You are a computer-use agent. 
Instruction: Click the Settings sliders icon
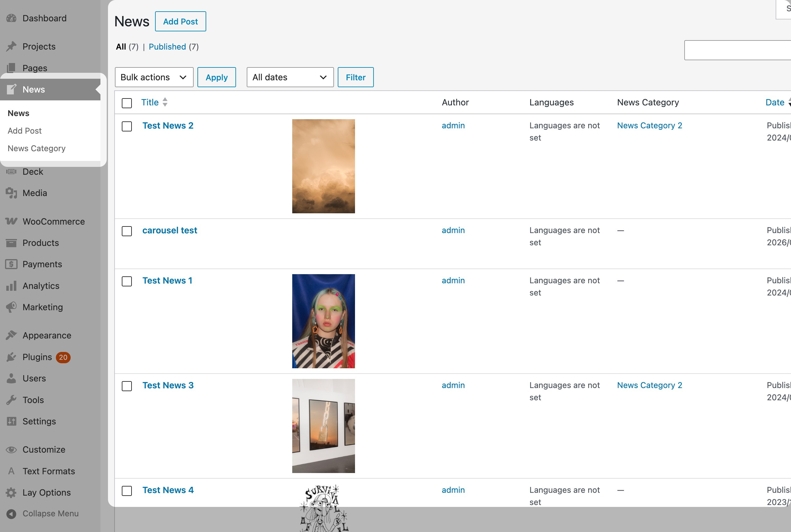11,421
